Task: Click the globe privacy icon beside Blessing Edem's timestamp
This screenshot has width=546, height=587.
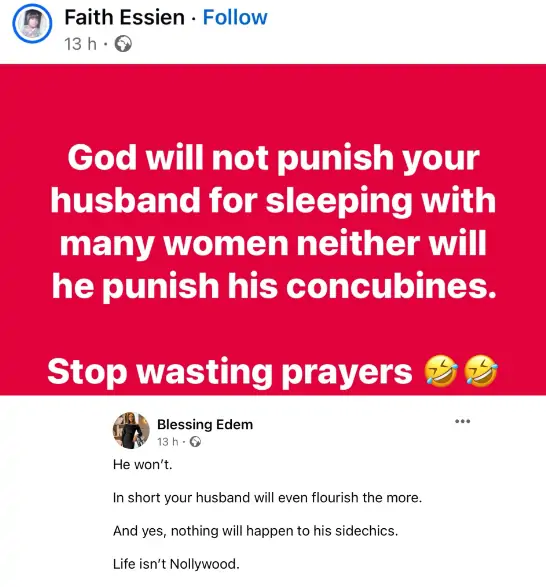Action: 195,442
